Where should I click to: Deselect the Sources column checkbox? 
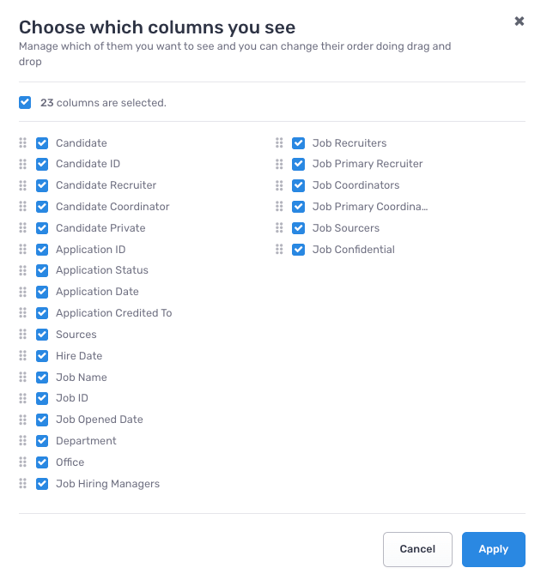(x=42, y=334)
